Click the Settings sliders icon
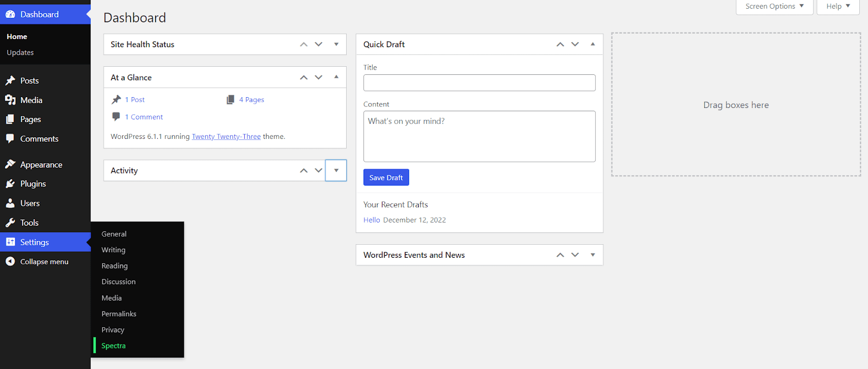Image resolution: width=868 pixels, height=369 pixels. point(10,242)
